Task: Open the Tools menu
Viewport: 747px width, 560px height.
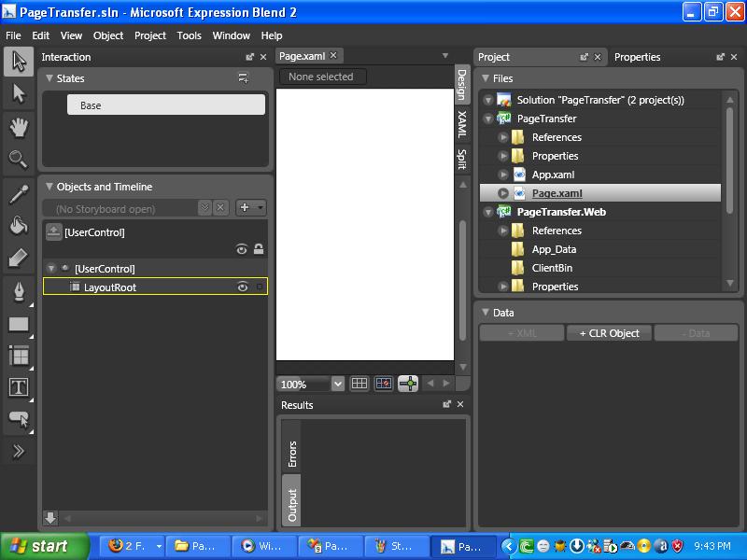Action: click(x=190, y=35)
